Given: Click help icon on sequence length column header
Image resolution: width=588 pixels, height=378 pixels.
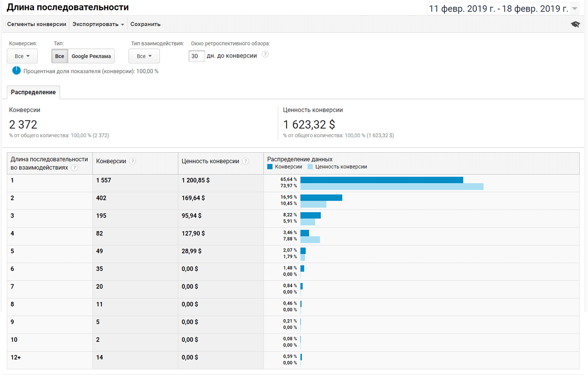Looking at the screenshot, I should point(74,167).
